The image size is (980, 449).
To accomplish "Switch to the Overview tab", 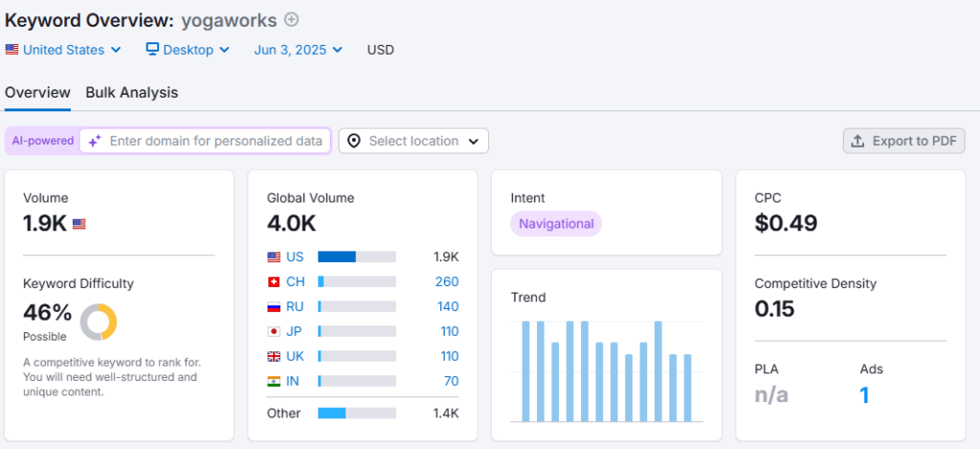I will pyautogui.click(x=37, y=93).
